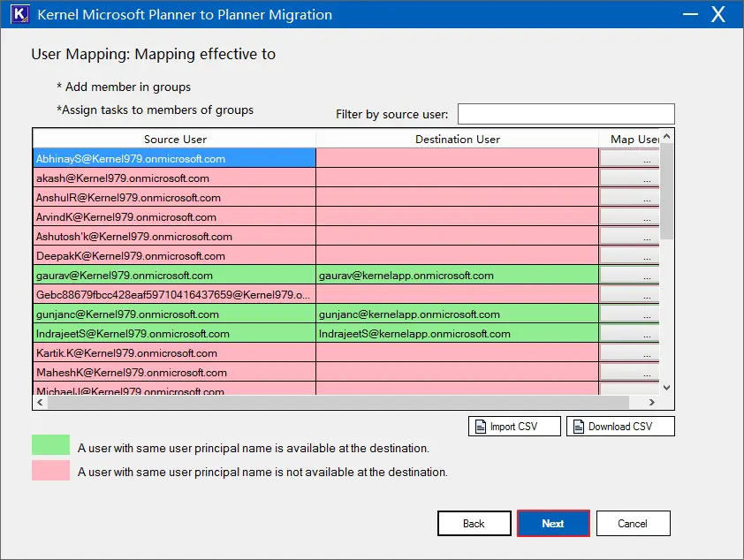Click the Import CSV button
744x560 pixels.
click(x=514, y=427)
